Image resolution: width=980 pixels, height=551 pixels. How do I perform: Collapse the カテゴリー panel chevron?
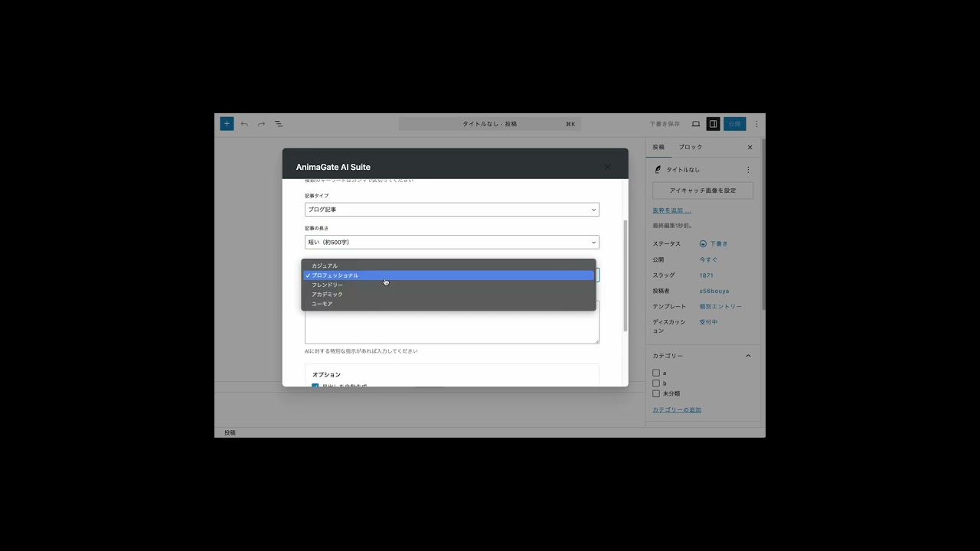click(748, 356)
